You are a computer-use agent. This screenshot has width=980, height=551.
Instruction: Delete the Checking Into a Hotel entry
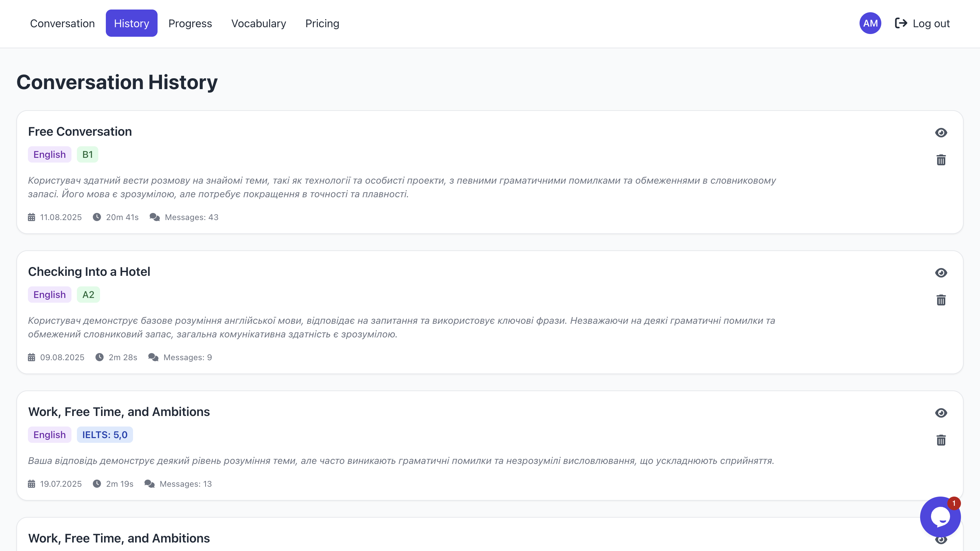(941, 300)
